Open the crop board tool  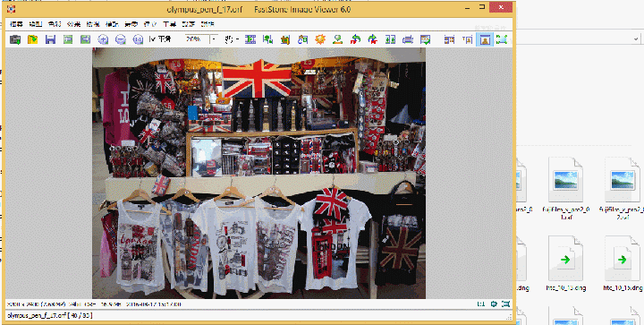pyautogui.click(x=285, y=39)
